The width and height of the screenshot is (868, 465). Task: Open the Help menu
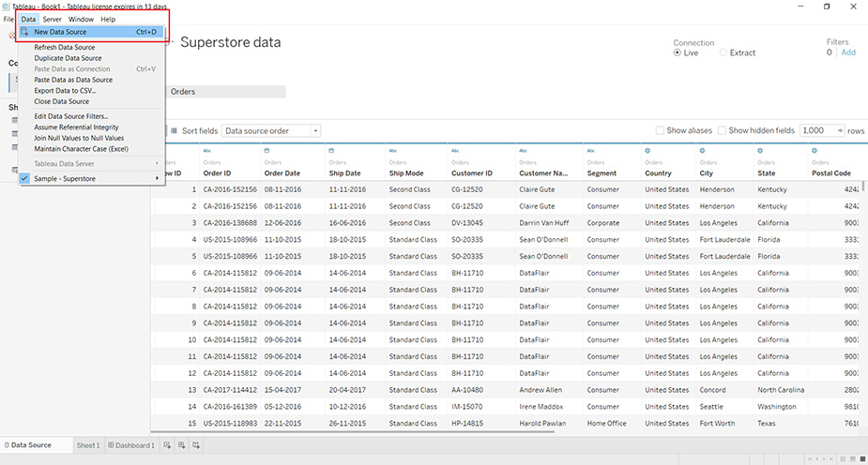pyautogui.click(x=108, y=19)
